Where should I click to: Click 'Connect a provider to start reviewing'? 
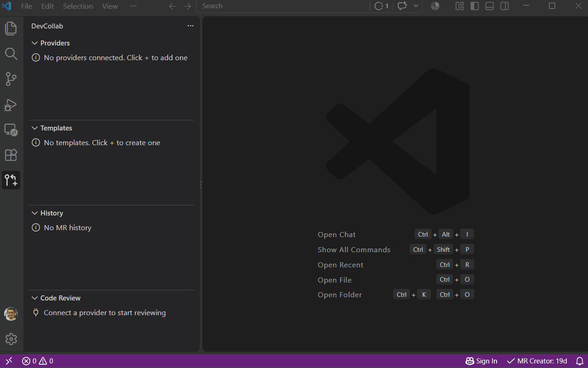pyautogui.click(x=105, y=313)
